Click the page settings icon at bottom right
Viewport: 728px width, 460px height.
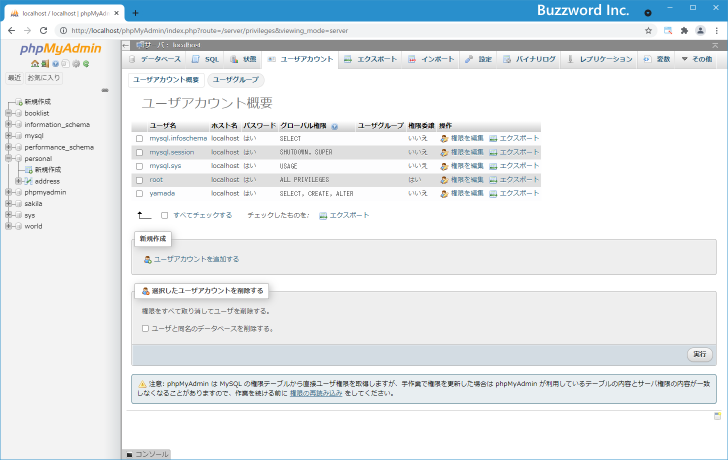click(x=717, y=415)
